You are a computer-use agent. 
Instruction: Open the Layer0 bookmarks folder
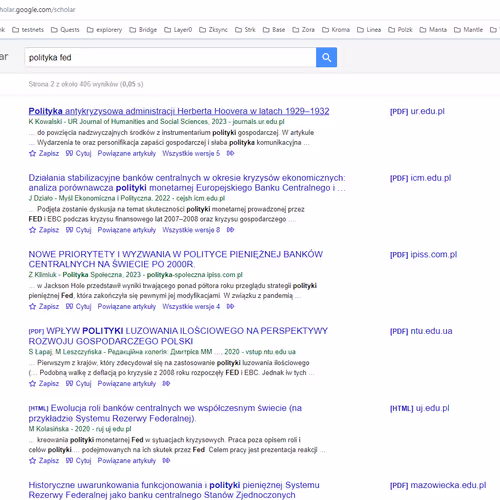pos(178,30)
